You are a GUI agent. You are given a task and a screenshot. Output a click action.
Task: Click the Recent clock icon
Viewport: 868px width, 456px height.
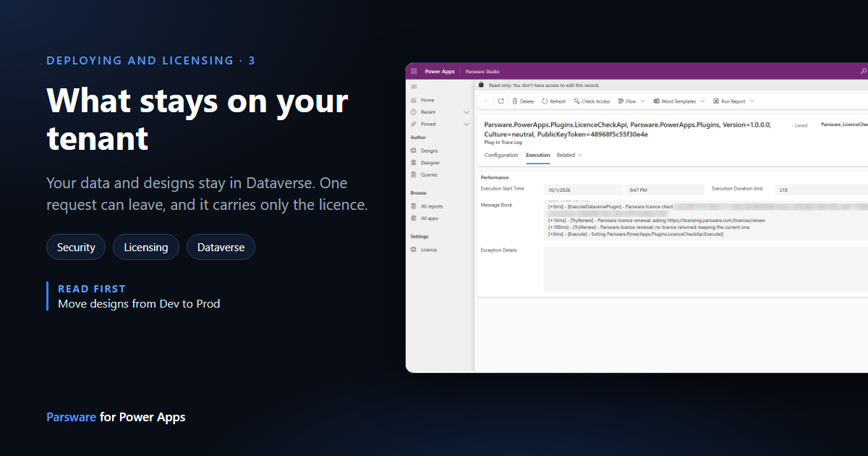(413, 112)
